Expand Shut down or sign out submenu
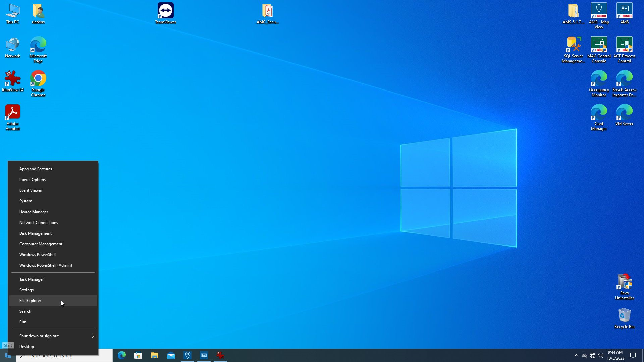This screenshot has width=644, height=362. pos(54,336)
